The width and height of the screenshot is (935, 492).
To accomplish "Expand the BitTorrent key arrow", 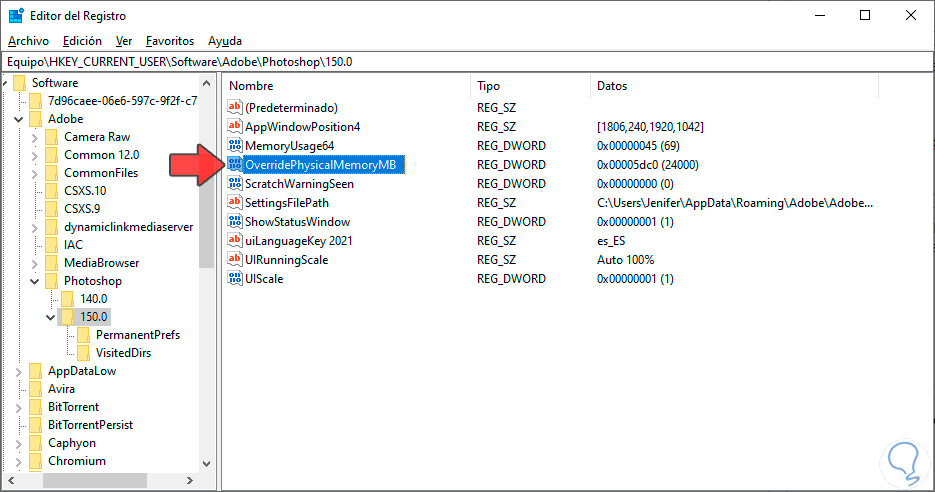I will [21, 407].
